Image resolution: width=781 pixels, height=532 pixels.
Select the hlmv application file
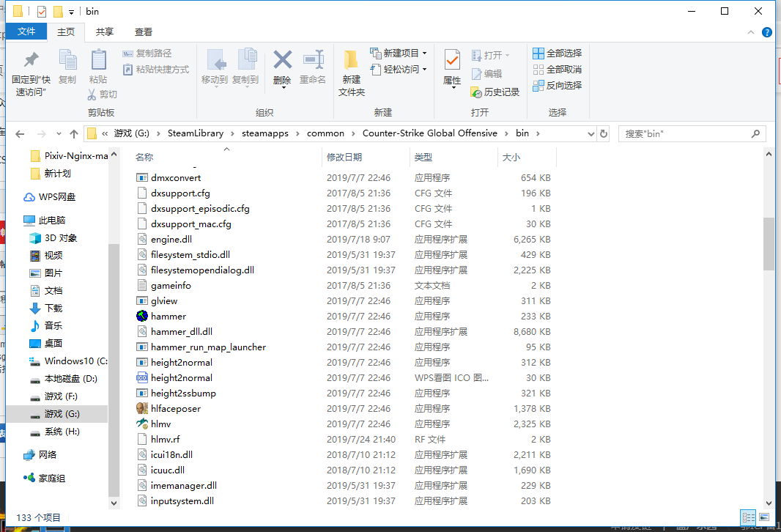(x=153, y=424)
